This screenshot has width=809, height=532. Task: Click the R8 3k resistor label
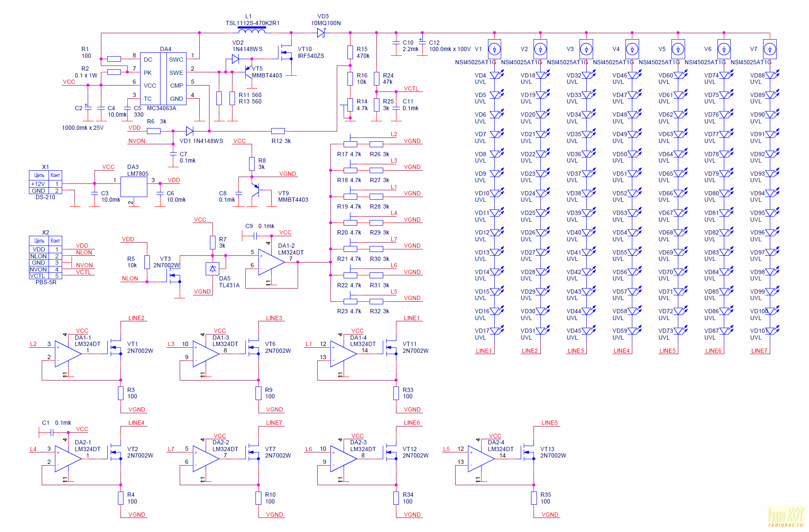pos(262,164)
